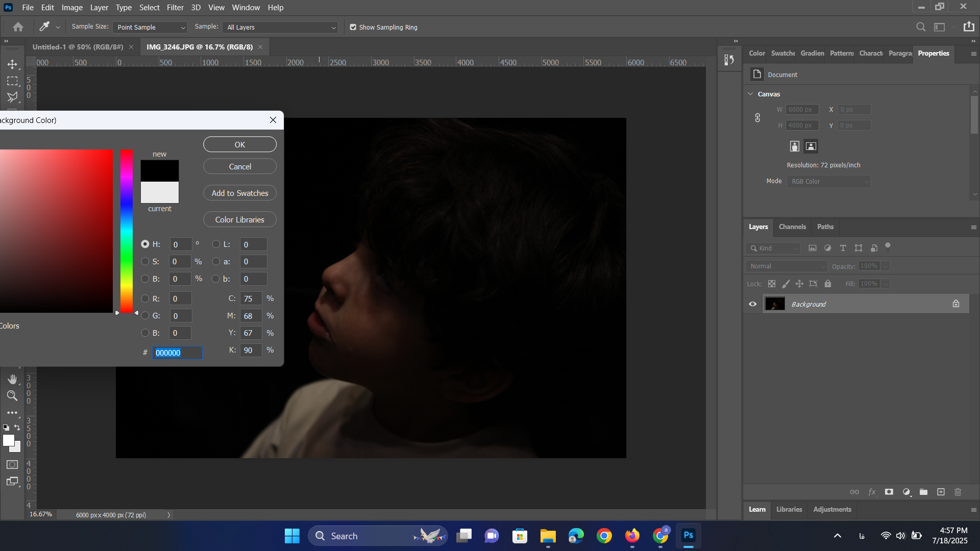The width and height of the screenshot is (980, 551).
Task: Hide the Background layer with the eye icon
Action: click(x=752, y=304)
